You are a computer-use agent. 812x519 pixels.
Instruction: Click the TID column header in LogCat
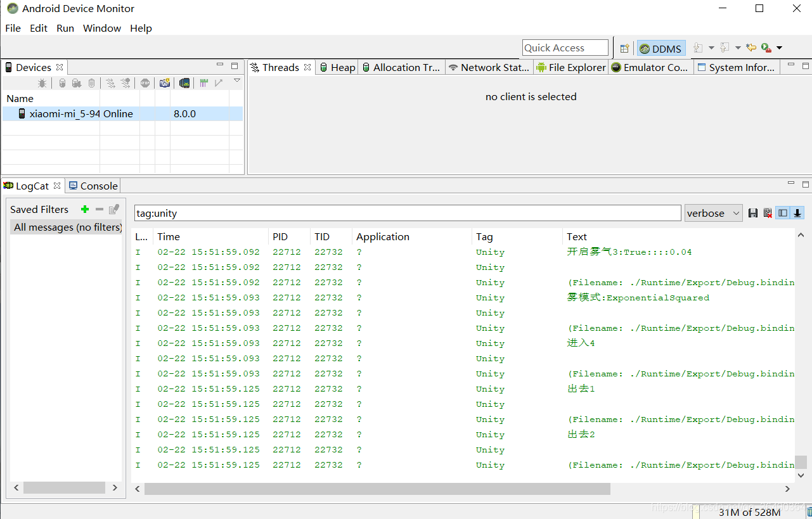(x=332, y=237)
